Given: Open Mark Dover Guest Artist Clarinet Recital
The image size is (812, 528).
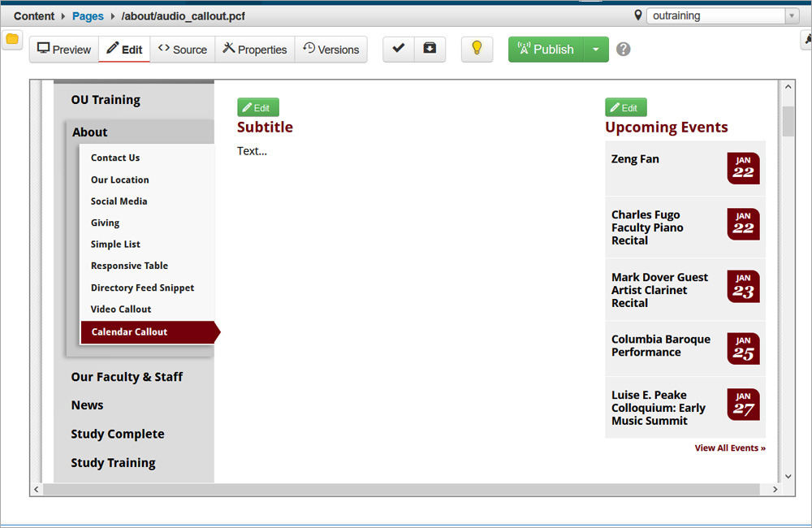Looking at the screenshot, I should point(659,290).
